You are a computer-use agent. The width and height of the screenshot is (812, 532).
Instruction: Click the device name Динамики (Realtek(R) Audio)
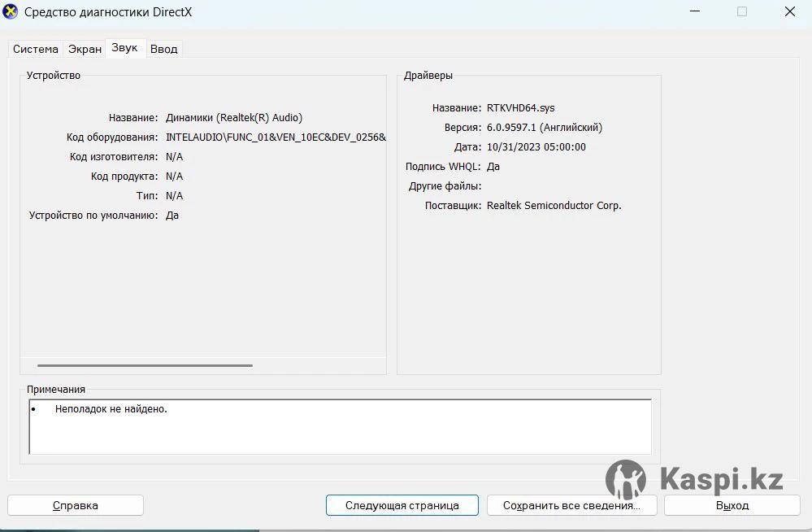pyautogui.click(x=234, y=118)
